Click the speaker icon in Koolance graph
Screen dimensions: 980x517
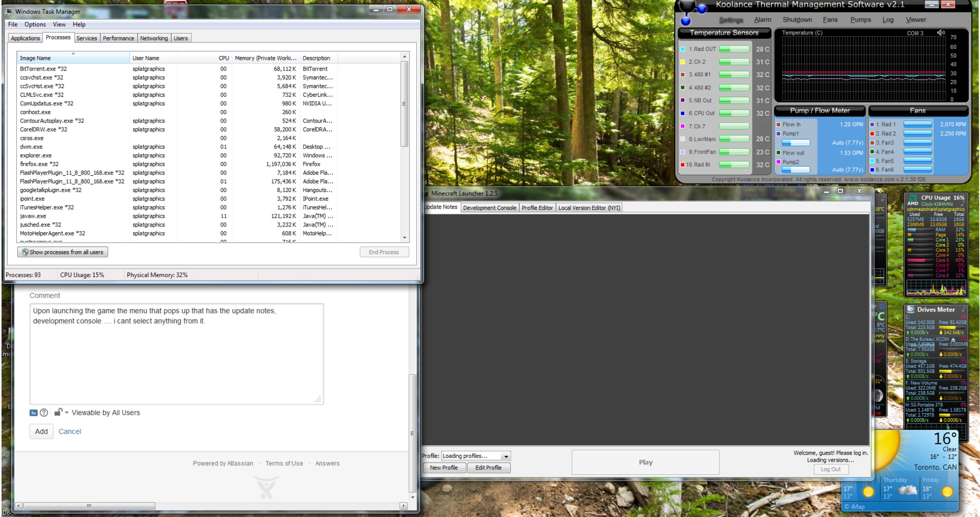941,33
